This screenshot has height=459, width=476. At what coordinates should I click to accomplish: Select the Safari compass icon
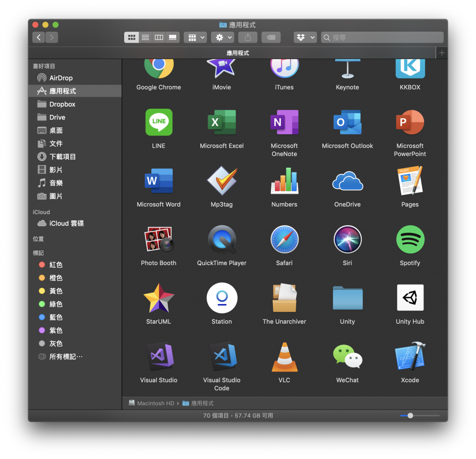click(284, 239)
